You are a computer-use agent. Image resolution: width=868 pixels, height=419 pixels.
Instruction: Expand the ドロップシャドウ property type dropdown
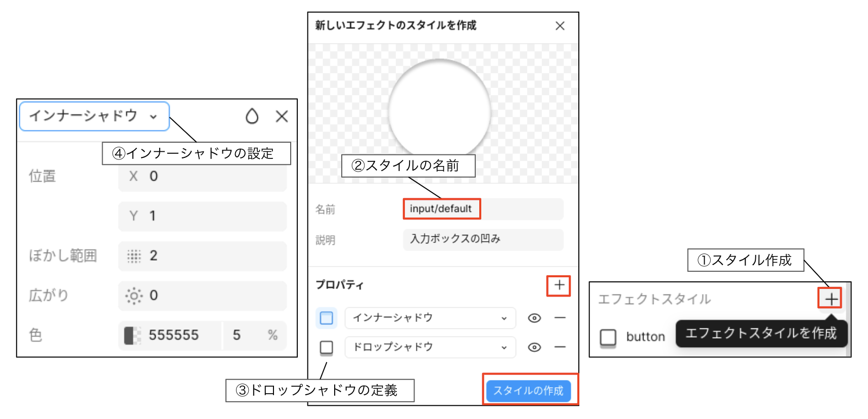tap(430, 347)
